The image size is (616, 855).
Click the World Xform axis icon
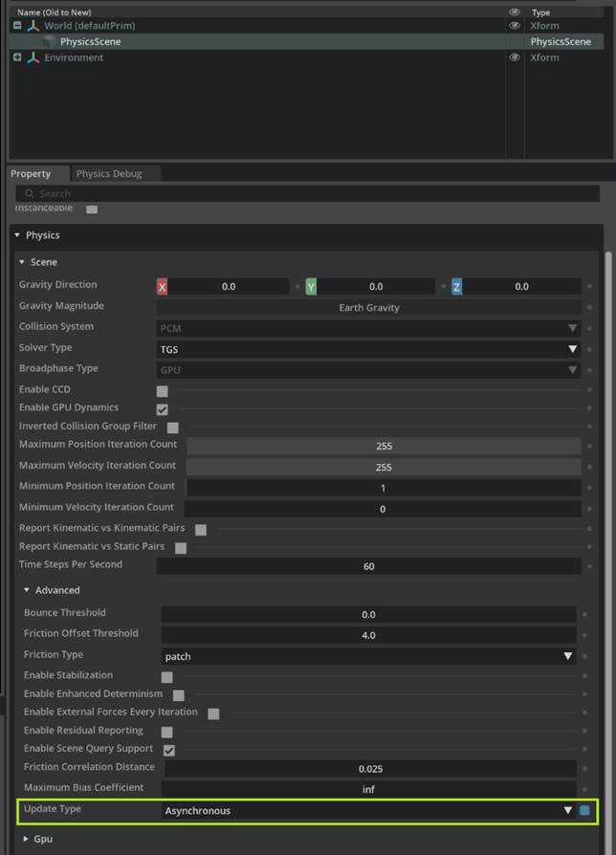coord(33,26)
